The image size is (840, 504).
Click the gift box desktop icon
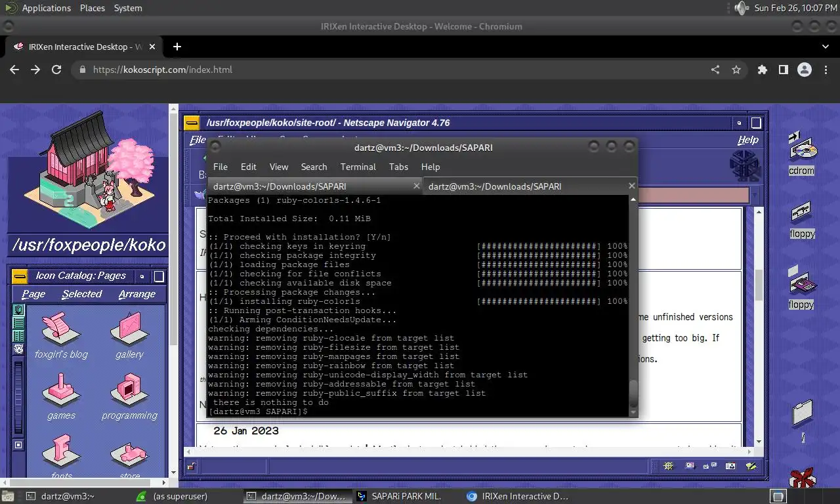point(801,476)
